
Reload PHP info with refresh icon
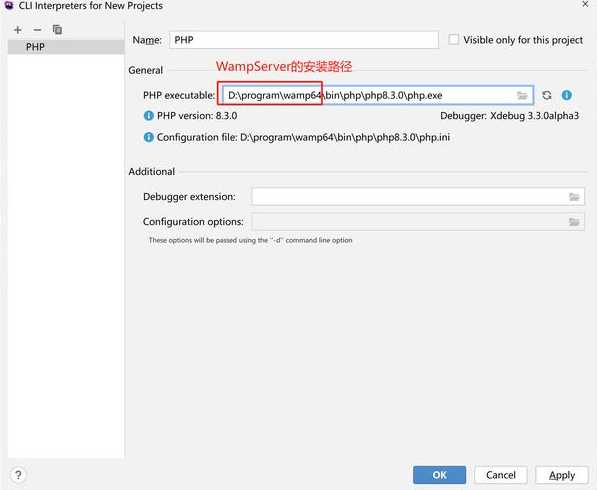coord(547,95)
